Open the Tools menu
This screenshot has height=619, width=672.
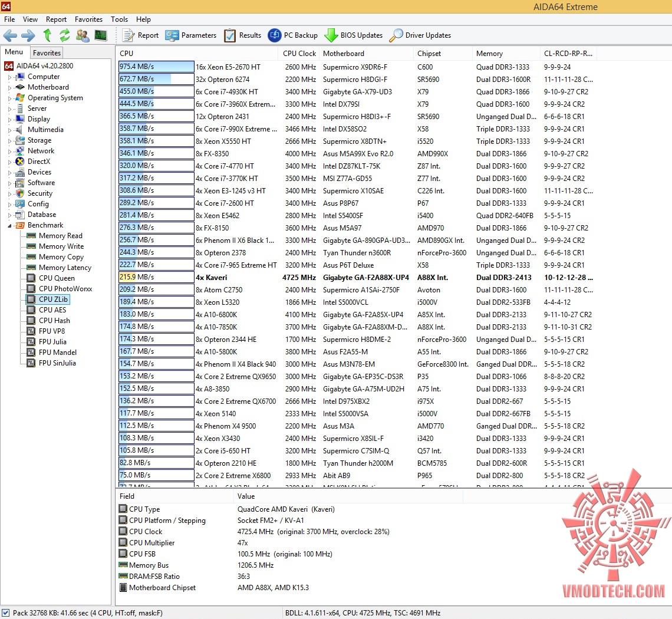point(119,19)
